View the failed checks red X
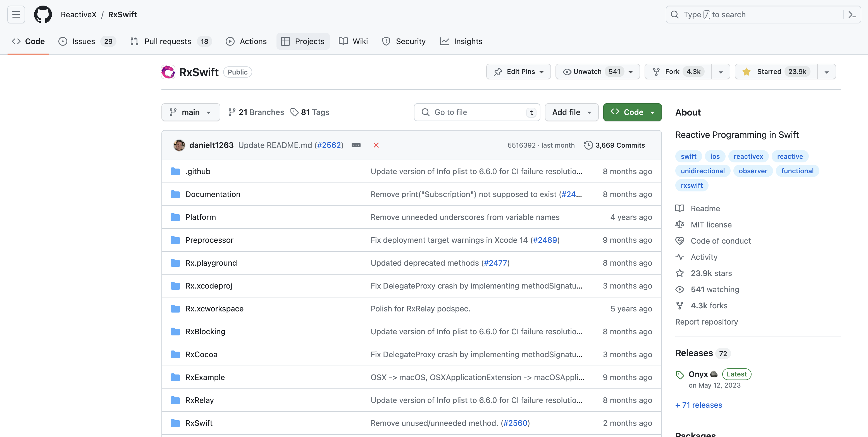Image resolution: width=868 pixels, height=437 pixels. point(376,145)
